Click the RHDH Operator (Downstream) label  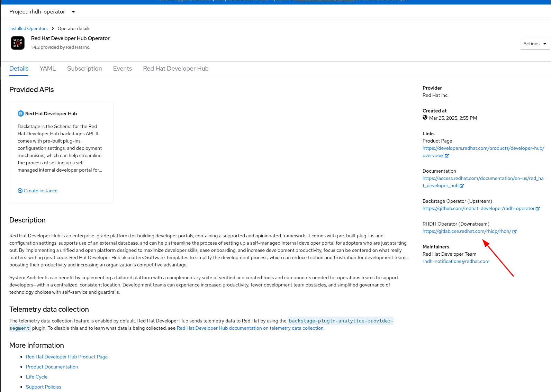point(456,224)
